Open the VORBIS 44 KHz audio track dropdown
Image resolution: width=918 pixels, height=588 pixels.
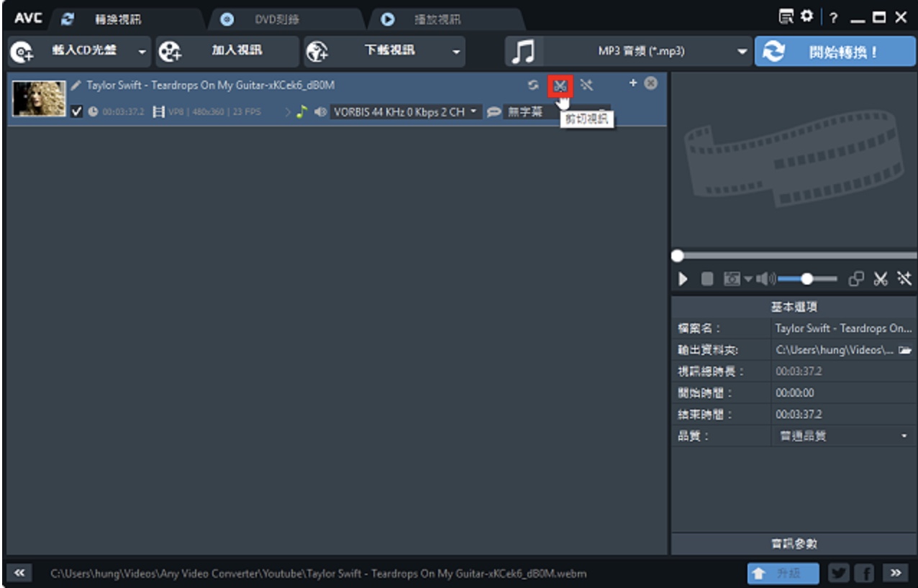pyautogui.click(x=406, y=112)
